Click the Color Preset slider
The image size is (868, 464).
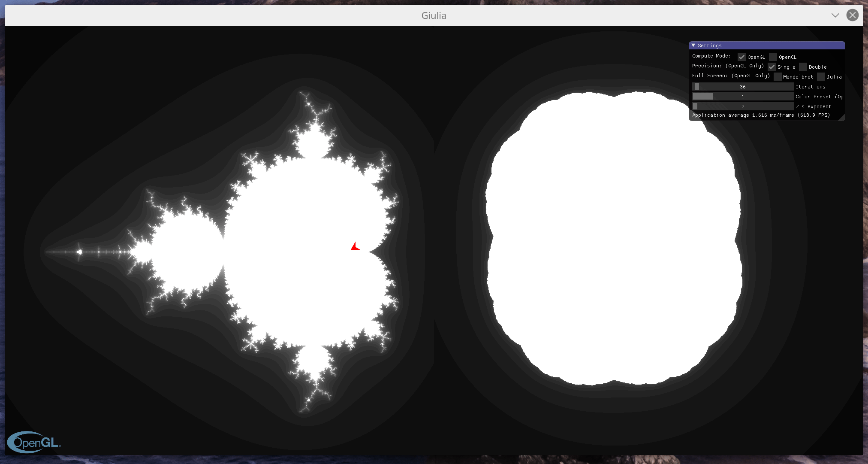coord(743,96)
